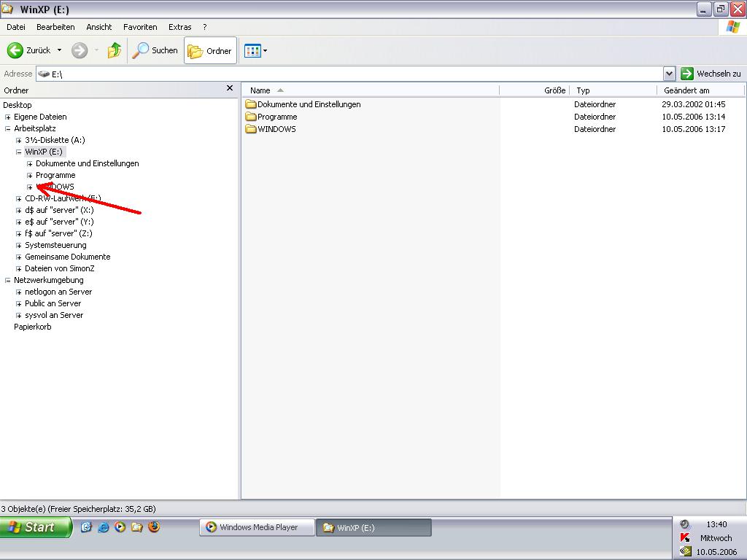
Task: Launch Windows Media Player quick launch icon
Action: [120, 527]
